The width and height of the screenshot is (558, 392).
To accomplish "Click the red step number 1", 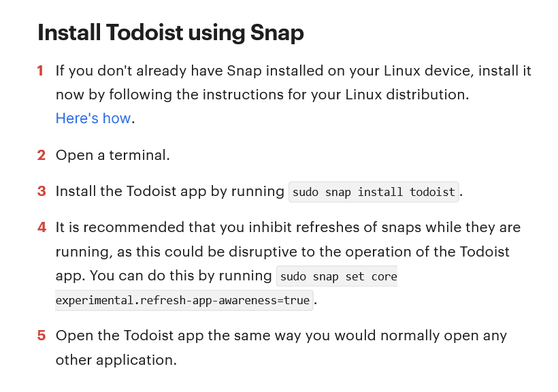I will (41, 71).
